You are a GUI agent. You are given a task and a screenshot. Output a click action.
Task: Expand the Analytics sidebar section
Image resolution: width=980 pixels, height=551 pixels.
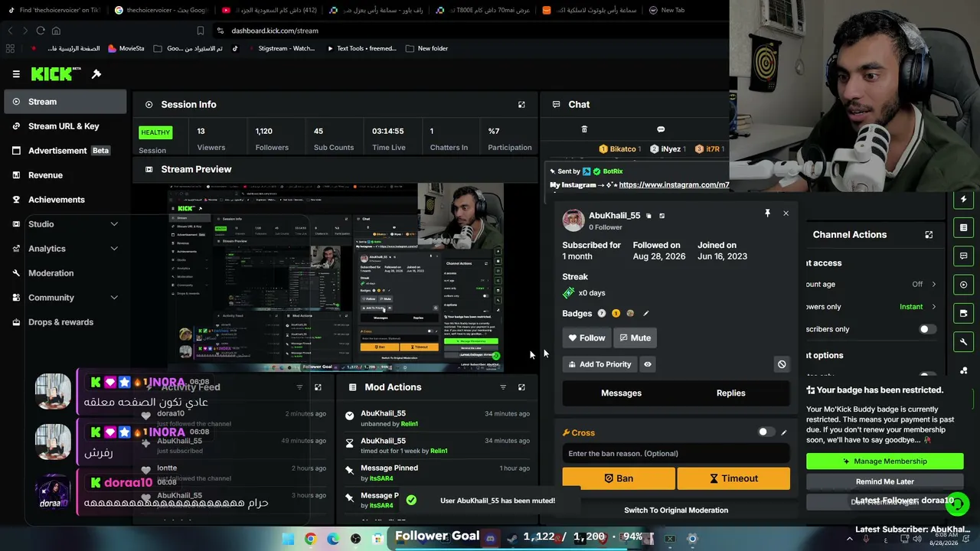[x=114, y=249]
